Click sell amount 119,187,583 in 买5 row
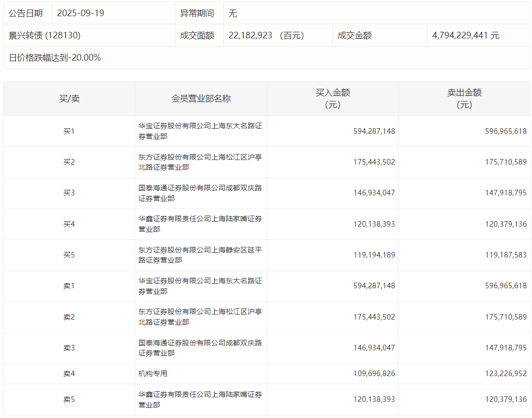The height and width of the screenshot is (418, 532). (x=505, y=255)
